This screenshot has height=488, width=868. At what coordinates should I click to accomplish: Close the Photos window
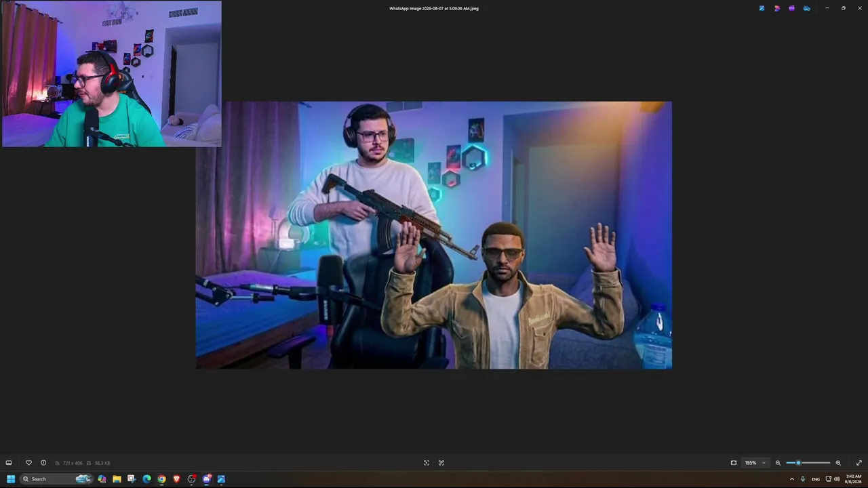point(860,8)
